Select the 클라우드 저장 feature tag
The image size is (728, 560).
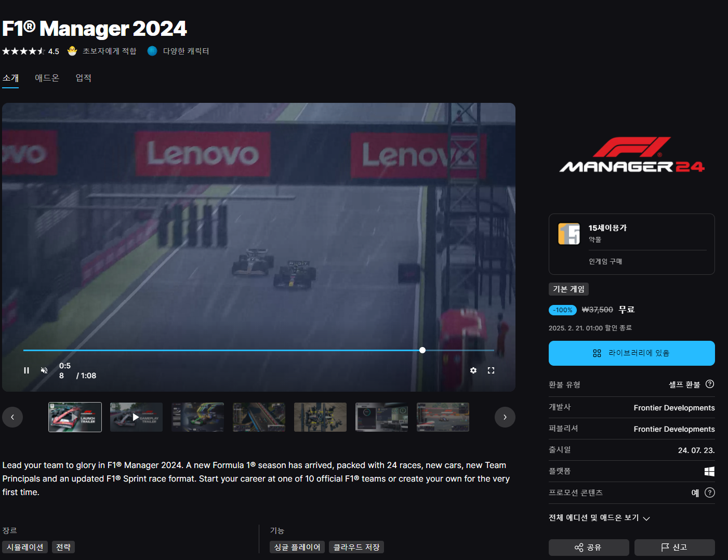pos(356,547)
